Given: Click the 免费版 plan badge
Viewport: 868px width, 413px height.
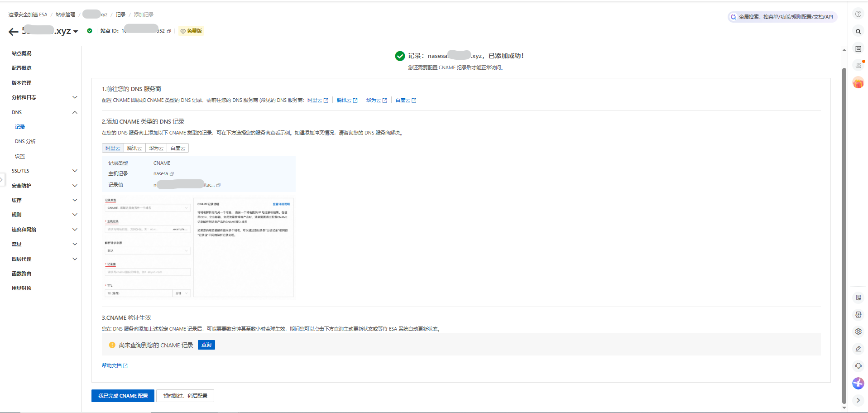Looking at the screenshot, I should [x=191, y=31].
